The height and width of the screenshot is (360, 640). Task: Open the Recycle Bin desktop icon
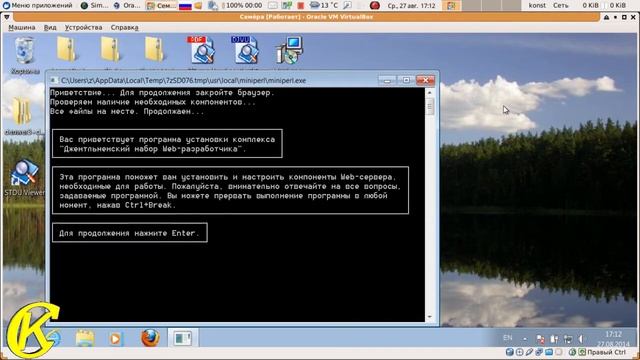point(24,51)
